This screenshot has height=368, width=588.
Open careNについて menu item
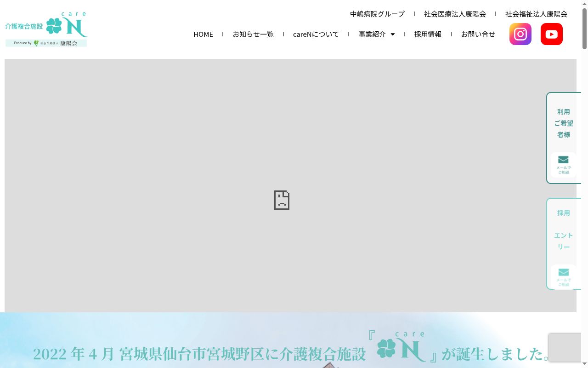click(x=316, y=34)
